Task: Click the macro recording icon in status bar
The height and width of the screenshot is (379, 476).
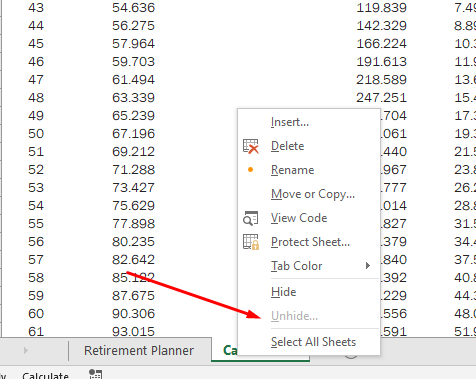Action: point(96,374)
